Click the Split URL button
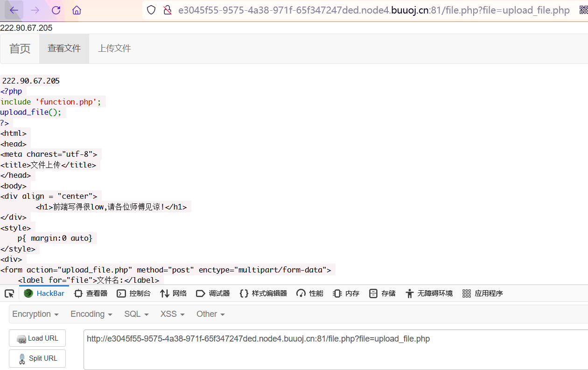588x370 pixels. (37, 358)
